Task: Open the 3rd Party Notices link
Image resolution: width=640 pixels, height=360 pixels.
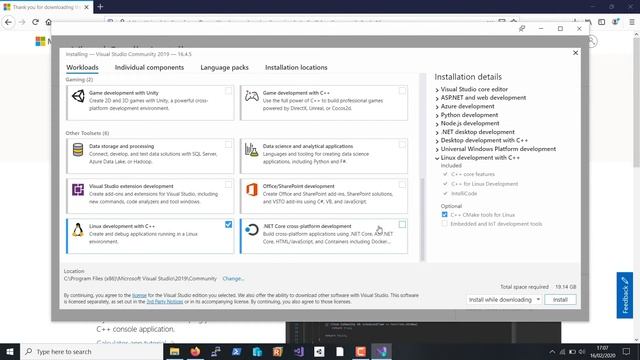Action: tap(165, 302)
